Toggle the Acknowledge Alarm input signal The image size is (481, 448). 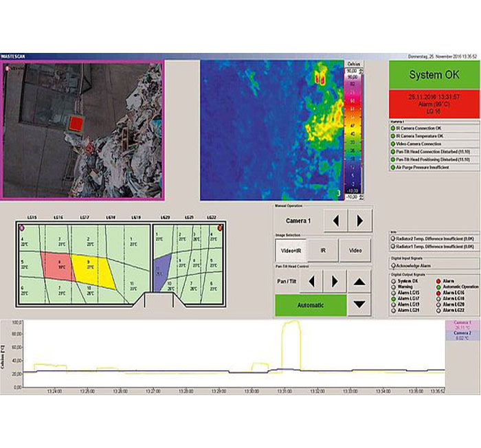(392, 264)
